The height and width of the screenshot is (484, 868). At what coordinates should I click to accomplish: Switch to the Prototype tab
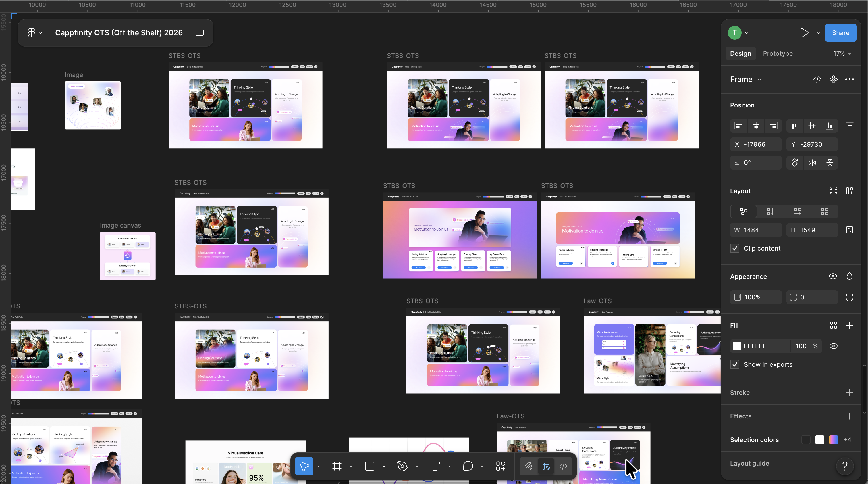(x=778, y=54)
